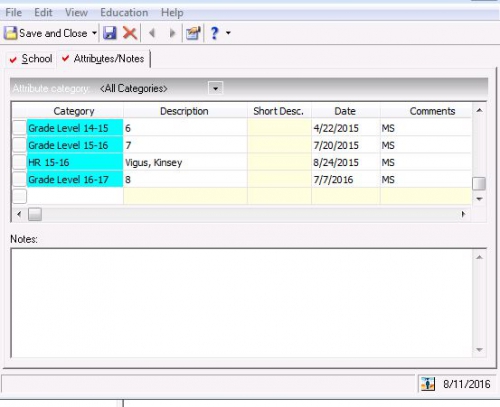Click the blue question mark help icon
Screen dimensions: 500x407
[215, 33]
